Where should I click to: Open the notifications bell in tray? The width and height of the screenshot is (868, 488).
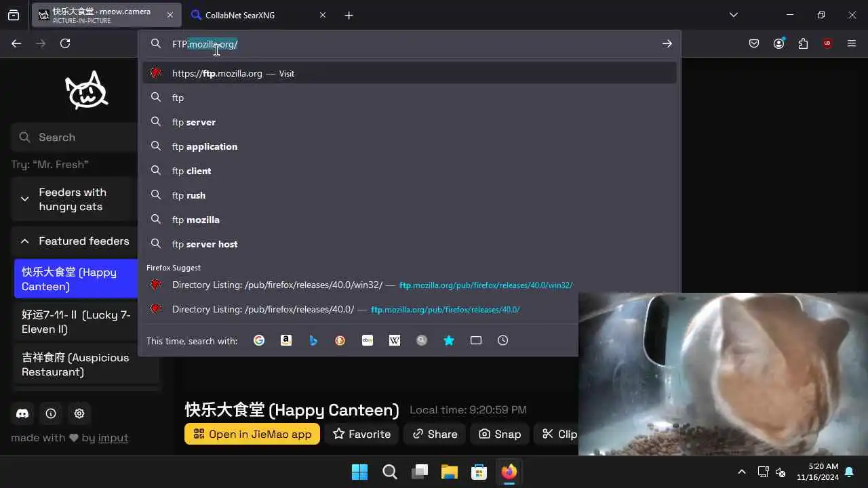coord(849,472)
